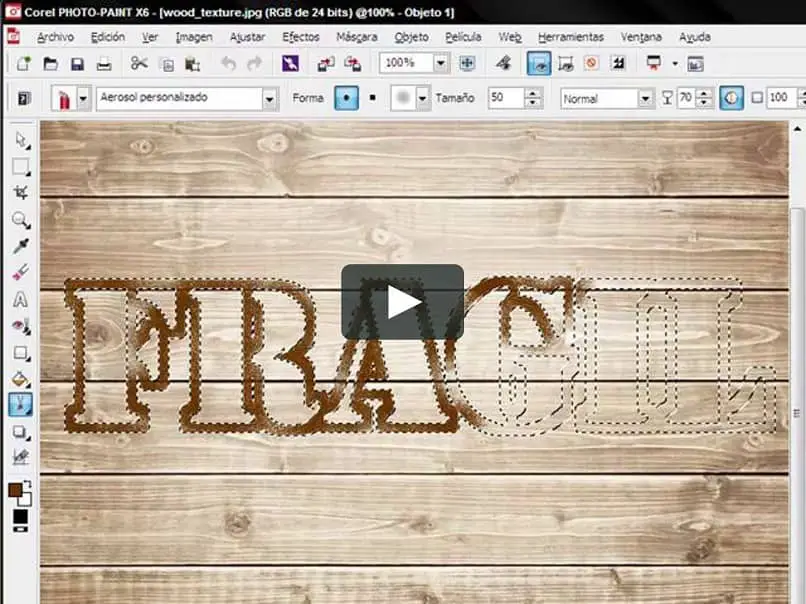Click the Paste clipboard icon

[x=193, y=64]
